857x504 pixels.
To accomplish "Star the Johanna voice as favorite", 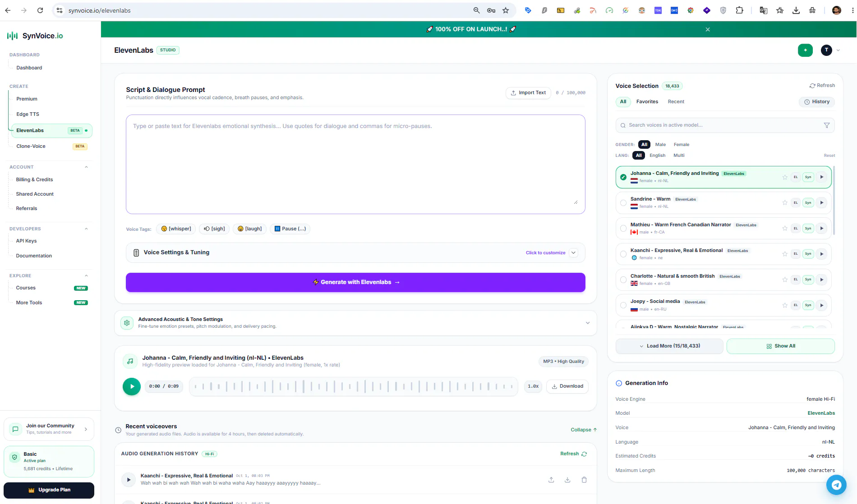I will pos(785,177).
